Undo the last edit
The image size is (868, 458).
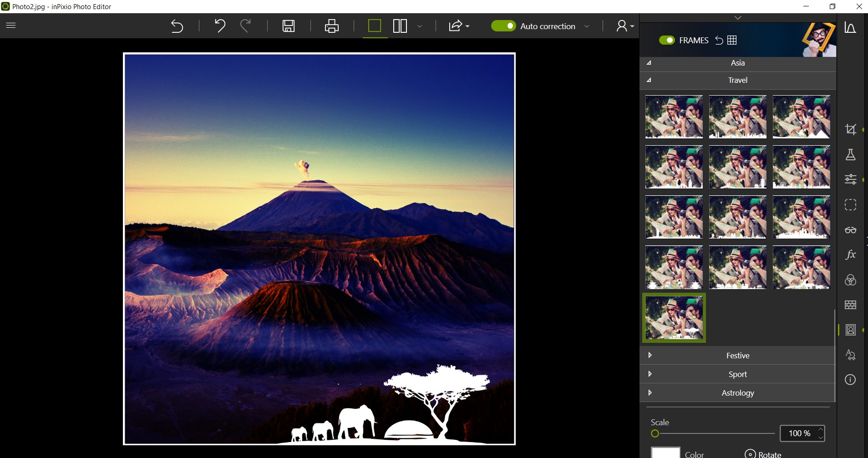pos(220,26)
